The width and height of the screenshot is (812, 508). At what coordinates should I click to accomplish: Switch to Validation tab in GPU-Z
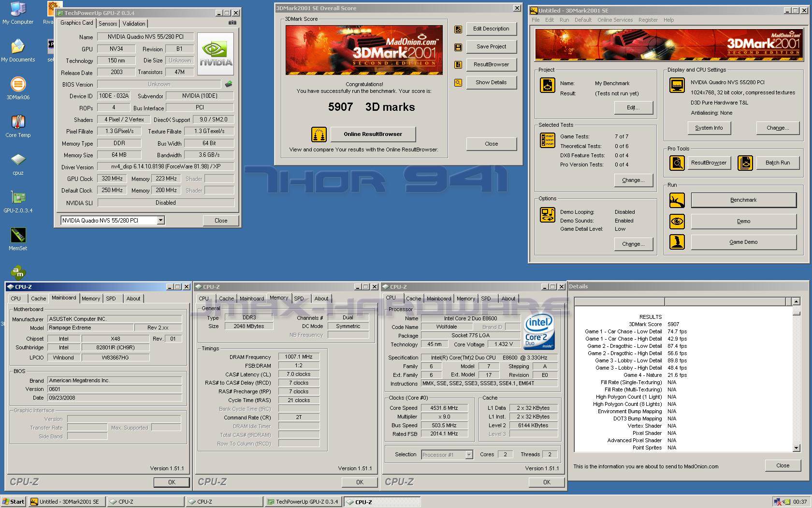pos(134,24)
